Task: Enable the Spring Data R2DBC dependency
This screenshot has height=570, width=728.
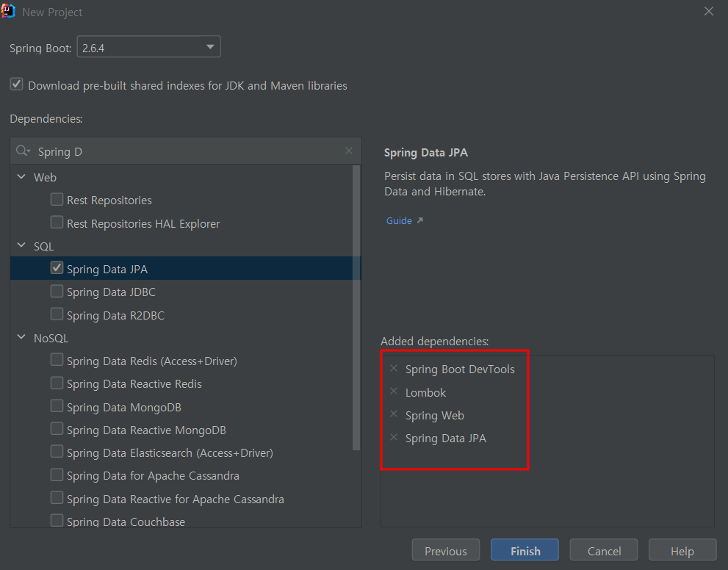Action: (57, 314)
